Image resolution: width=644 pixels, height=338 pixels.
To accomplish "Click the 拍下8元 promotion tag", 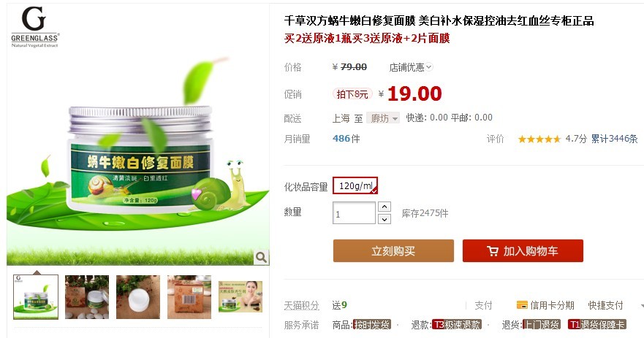I will coord(352,94).
